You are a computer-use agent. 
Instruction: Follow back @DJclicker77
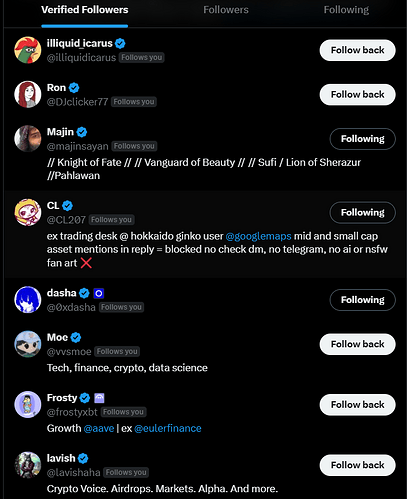tap(357, 94)
